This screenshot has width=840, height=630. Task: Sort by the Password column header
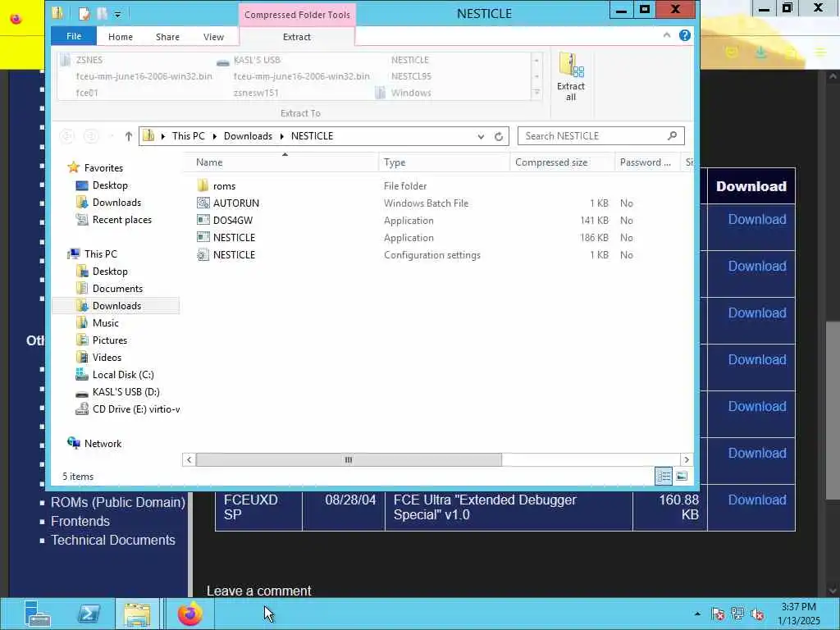tap(646, 162)
